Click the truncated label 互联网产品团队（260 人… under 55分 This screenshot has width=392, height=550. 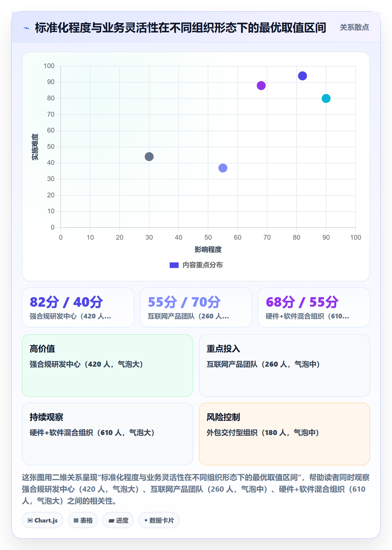[188, 316]
